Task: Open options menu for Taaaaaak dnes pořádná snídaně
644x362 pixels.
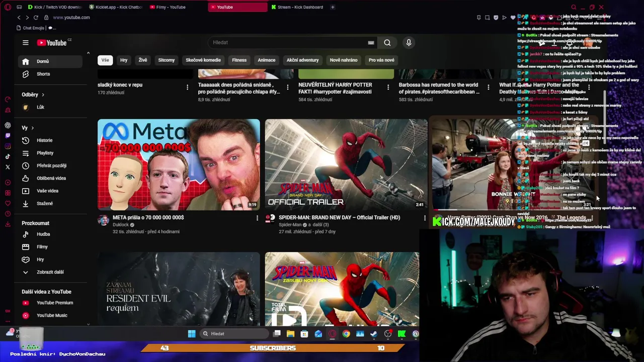Action: point(287,87)
